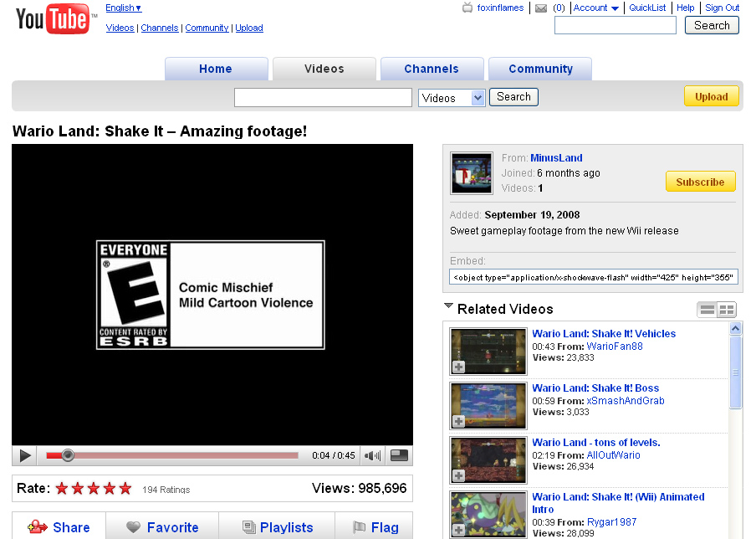Open WarioFan88 channel link
756x539 pixels.
[x=614, y=346]
